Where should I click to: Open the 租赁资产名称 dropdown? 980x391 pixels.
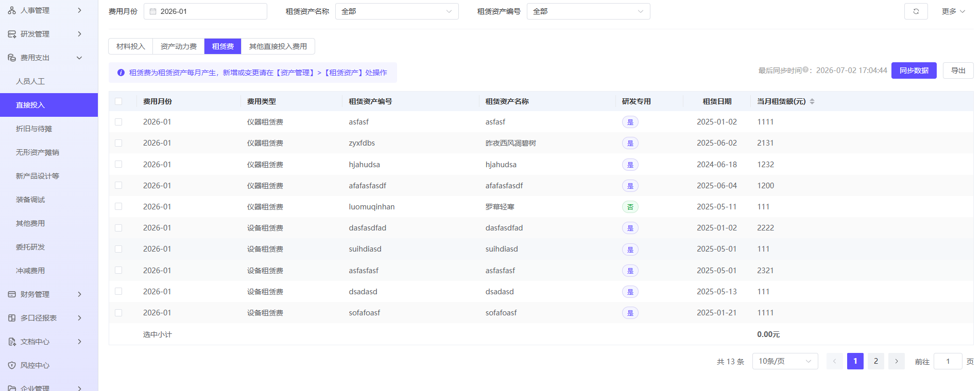tap(397, 11)
